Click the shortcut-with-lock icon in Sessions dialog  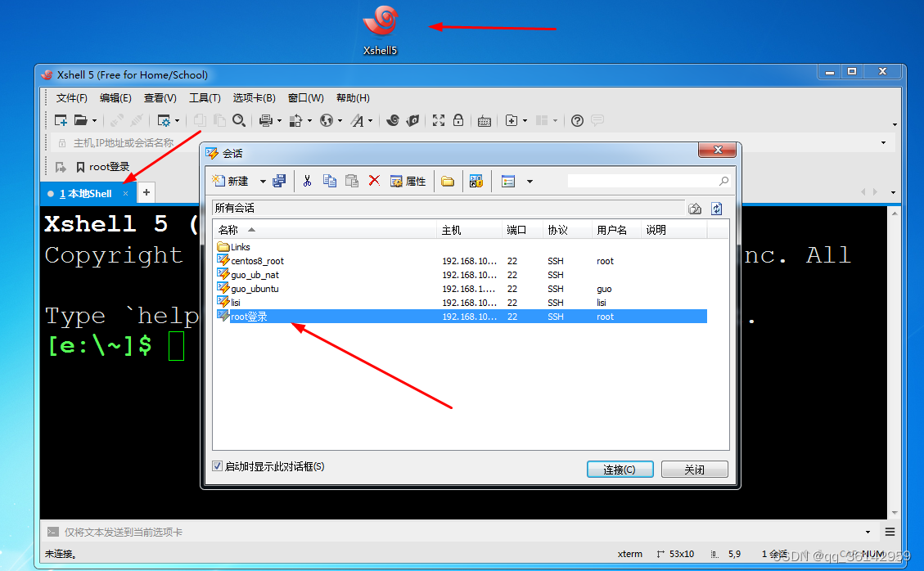(476, 181)
